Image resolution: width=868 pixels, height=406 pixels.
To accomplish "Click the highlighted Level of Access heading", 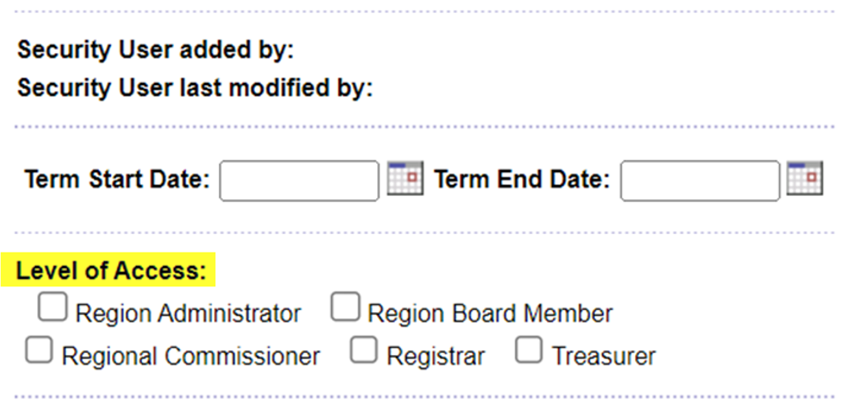I will [110, 270].
